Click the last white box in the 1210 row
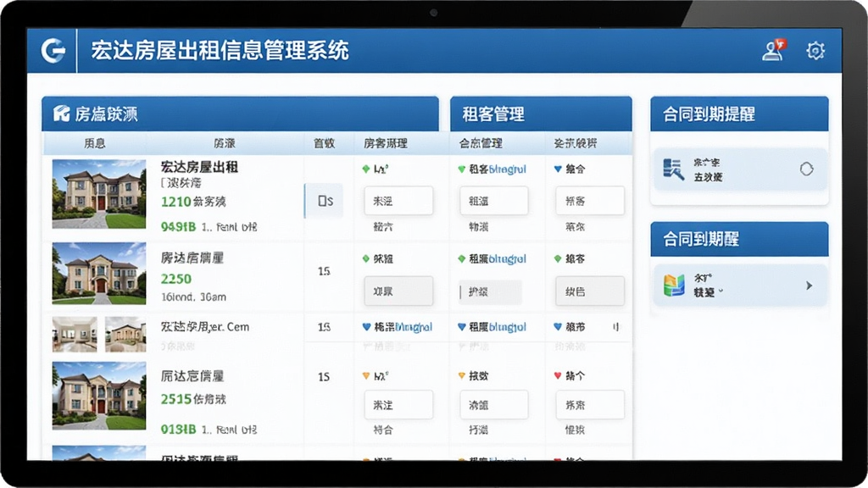The width and height of the screenshot is (868, 488). (x=590, y=201)
